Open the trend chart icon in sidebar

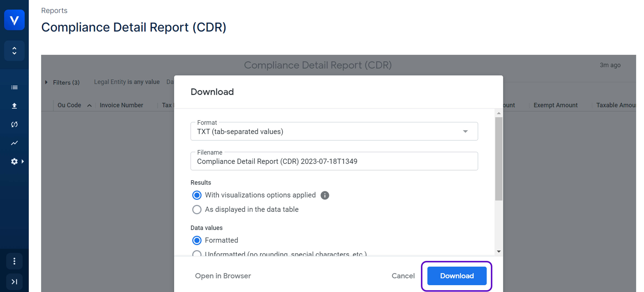click(x=14, y=143)
